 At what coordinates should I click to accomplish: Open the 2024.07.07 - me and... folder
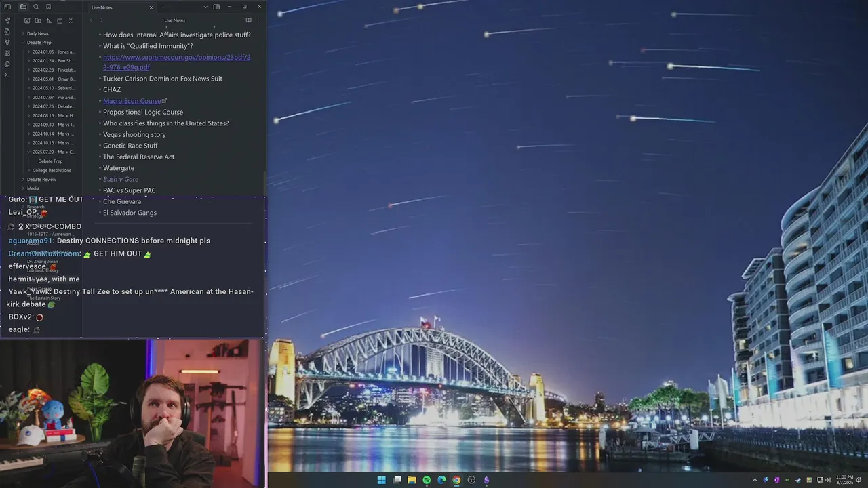click(53, 98)
